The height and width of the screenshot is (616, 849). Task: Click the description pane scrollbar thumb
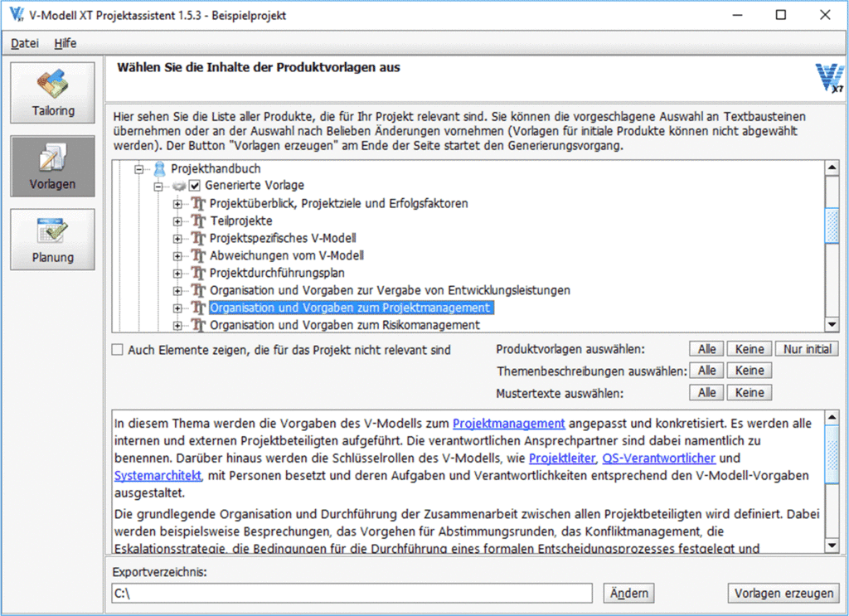click(832, 454)
